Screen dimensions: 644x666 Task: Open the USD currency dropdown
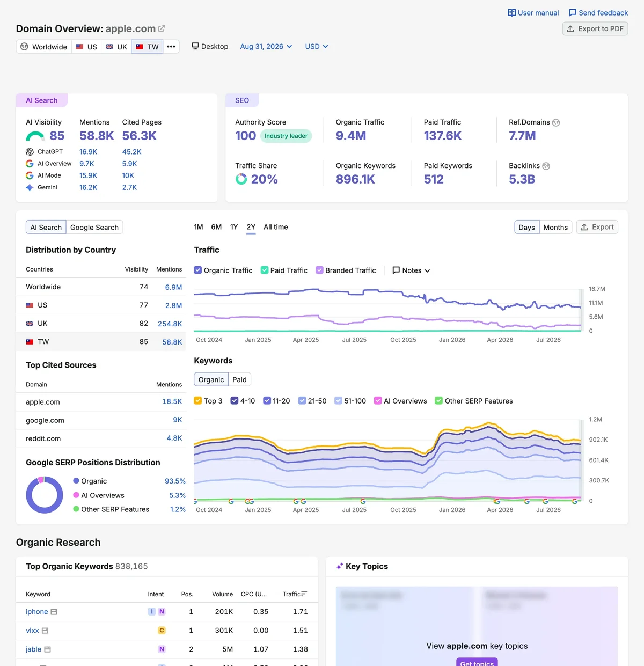click(x=317, y=47)
